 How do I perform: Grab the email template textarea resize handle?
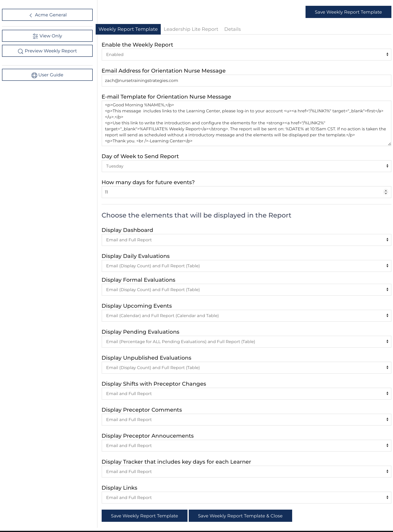coord(389,144)
